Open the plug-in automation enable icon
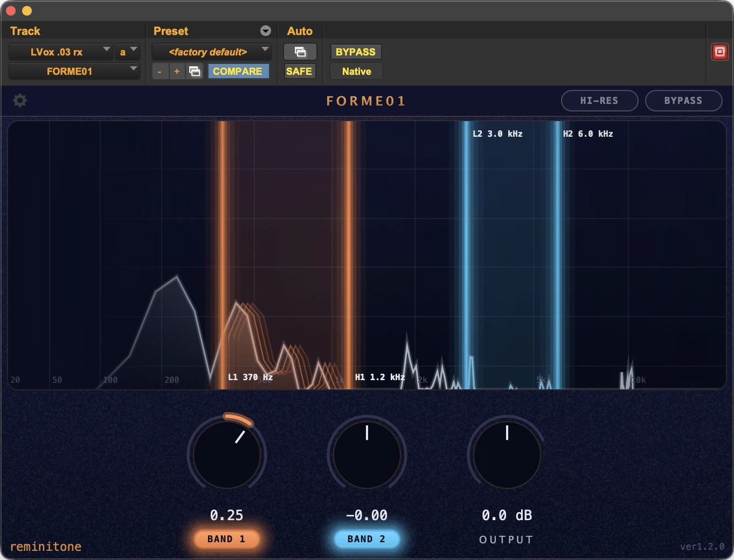 (300, 52)
